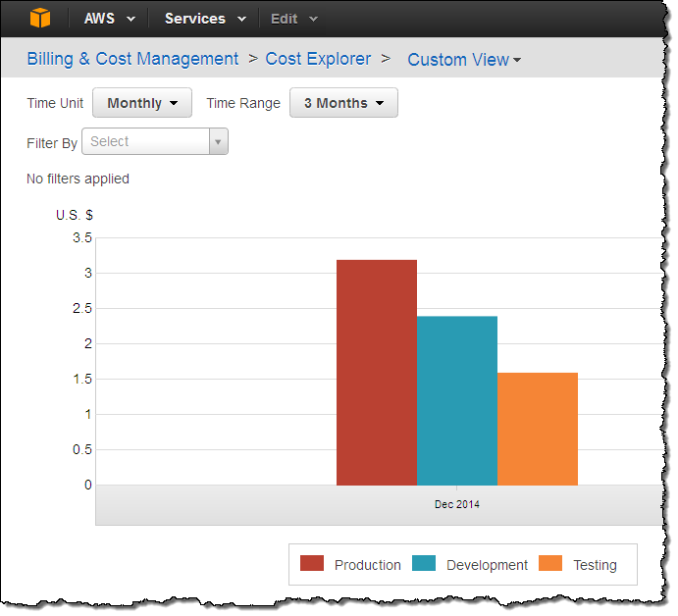678x616 pixels.
Task: Click the red Production legend swatch
Action: 312,564
